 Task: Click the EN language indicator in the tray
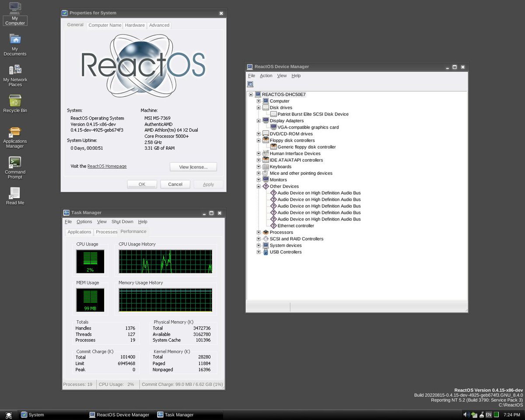pos(488,415)
